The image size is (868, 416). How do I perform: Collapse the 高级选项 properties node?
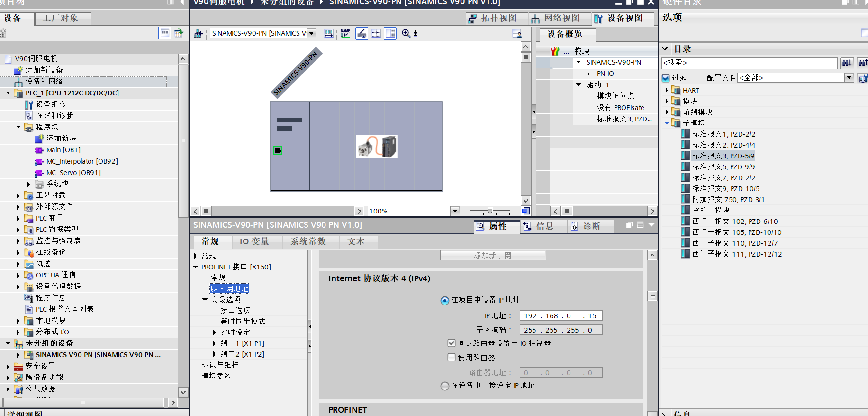point(205,300)
